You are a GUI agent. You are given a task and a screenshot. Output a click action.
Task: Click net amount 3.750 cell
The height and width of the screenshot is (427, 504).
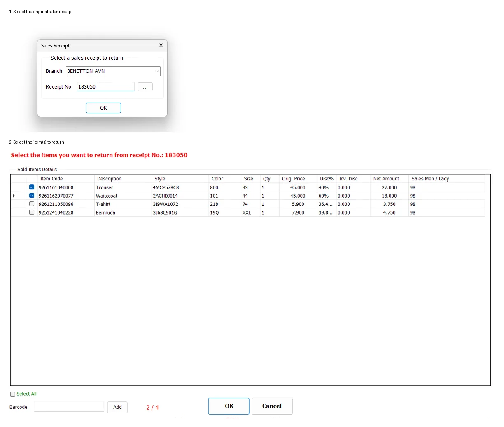(390, 204)
